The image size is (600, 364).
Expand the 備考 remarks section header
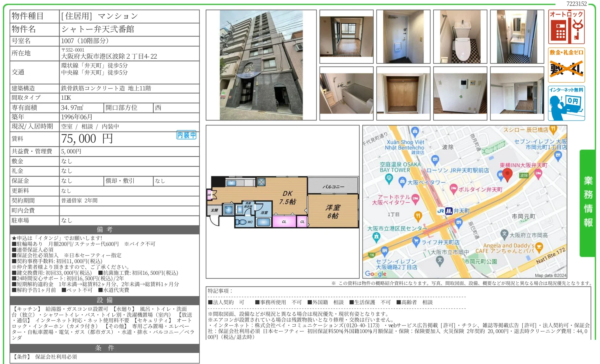coord(104,230)
